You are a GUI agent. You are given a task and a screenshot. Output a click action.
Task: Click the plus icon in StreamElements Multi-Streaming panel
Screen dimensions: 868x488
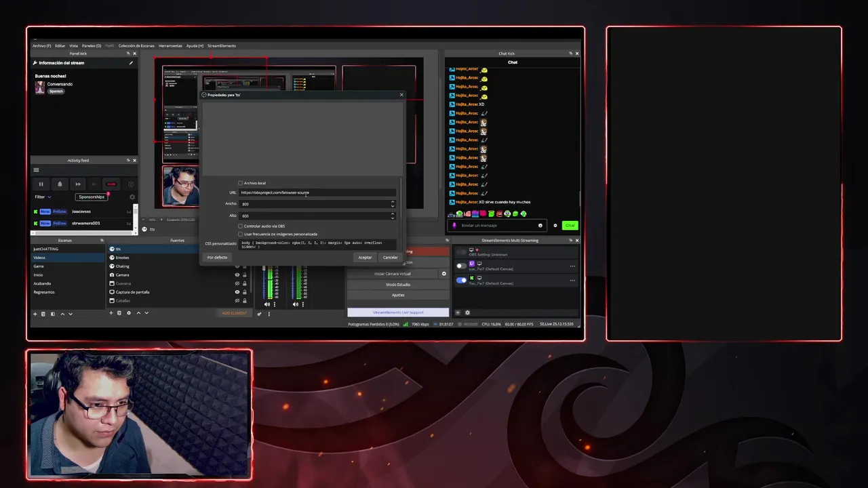(x=458, y=312)
